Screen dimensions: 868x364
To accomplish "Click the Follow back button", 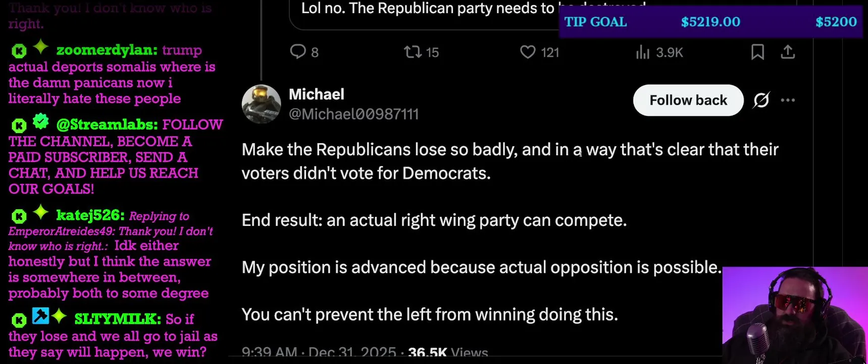I will (x=688, y=100).
